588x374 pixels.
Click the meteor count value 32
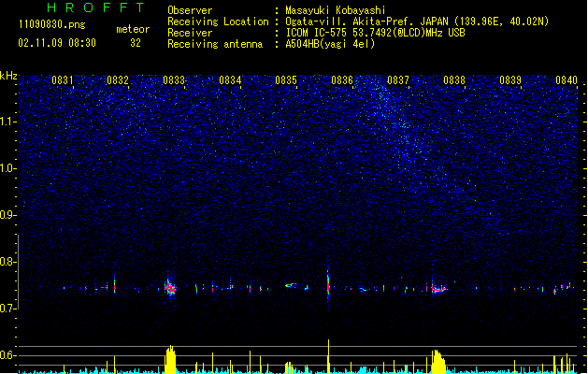(136, 43)
